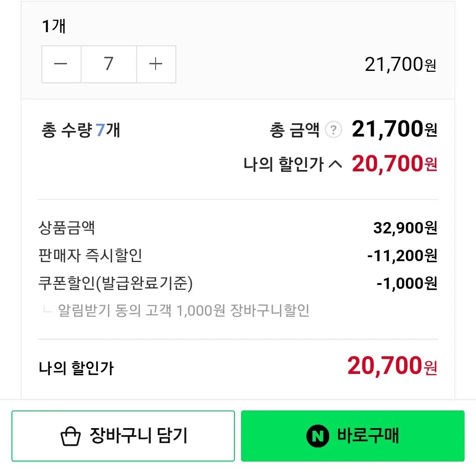Click the minus icon to decrease quantity
This screenshot has width=476, height=473.
(x=61, y=64)
